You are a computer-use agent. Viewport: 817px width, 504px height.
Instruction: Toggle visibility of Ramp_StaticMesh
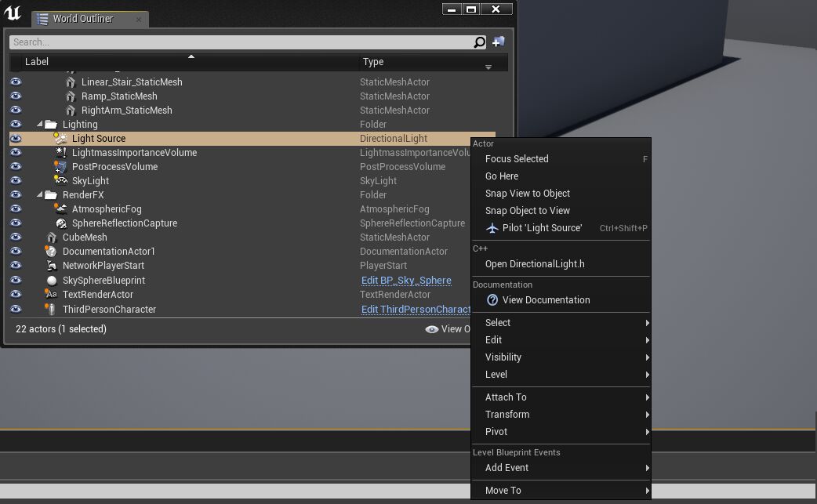pyautogui.click(x=16, y=96)
